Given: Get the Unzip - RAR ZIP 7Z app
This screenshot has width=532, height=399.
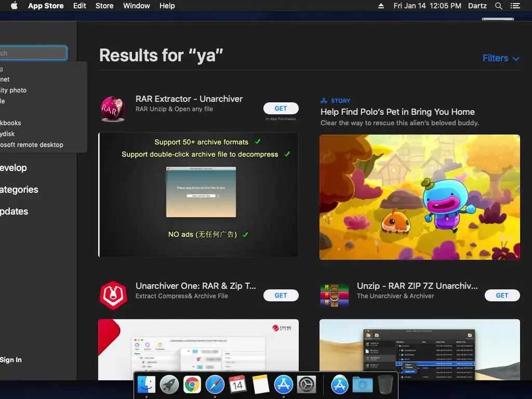Looking at the screenshot, I should 502,295.
